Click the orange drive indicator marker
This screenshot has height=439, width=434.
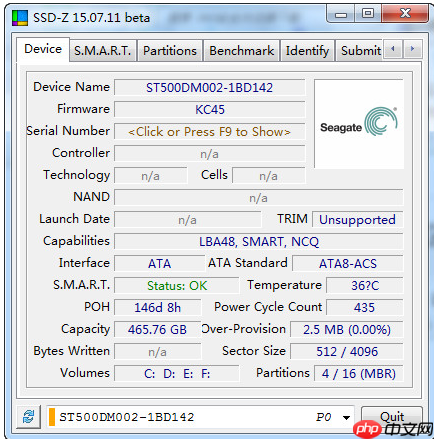tap(52, 417)
